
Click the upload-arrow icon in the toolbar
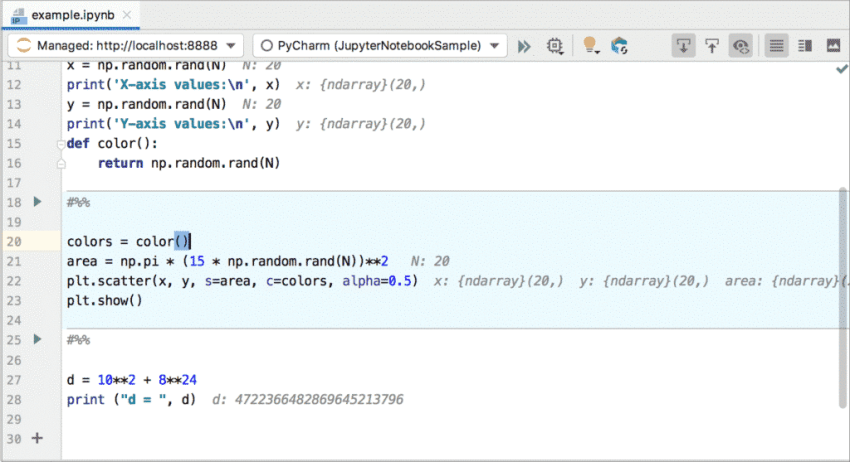[712, 46]
